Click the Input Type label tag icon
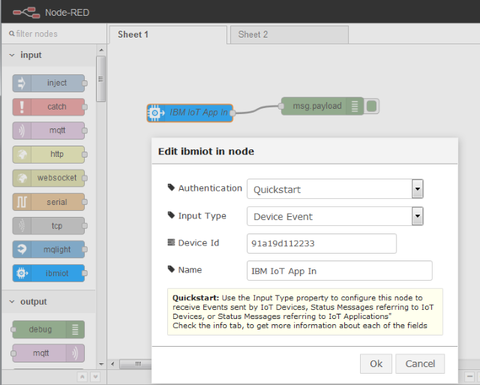This screenshot has width=480, height=385. click(x=171, y=215)
